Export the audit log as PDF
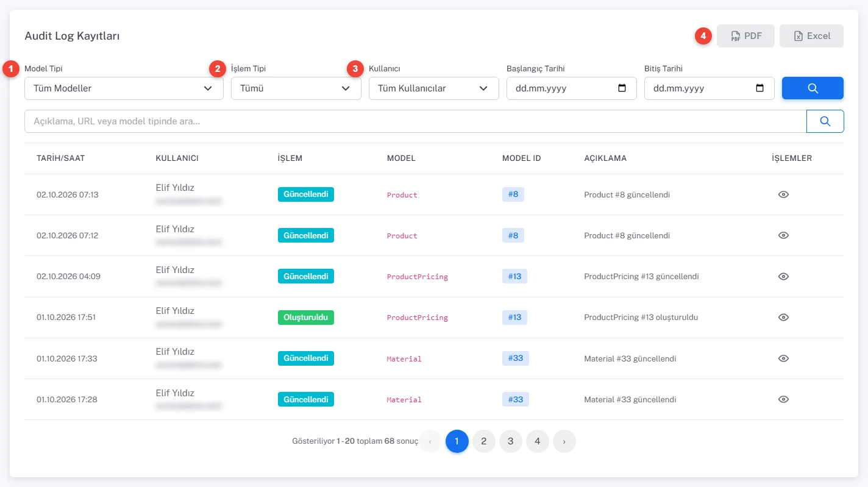 745,36
